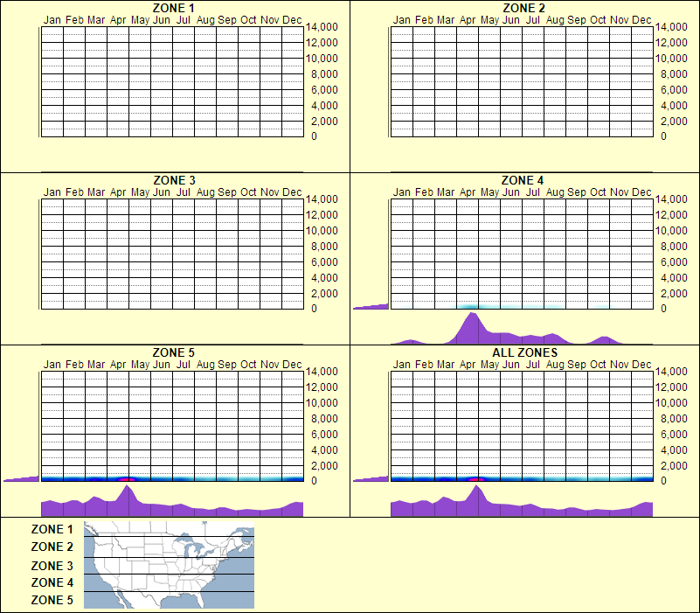This screenshot has width=700, height=613.
Task: Click Aug month label in ALL ZONES chart
Action: point(555,365)
